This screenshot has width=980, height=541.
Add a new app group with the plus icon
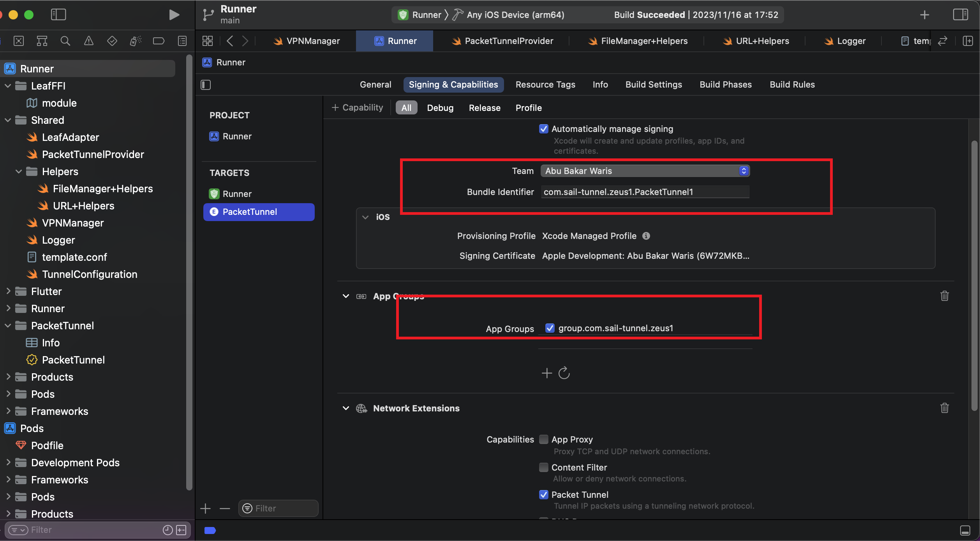click(x=546, y=373)
